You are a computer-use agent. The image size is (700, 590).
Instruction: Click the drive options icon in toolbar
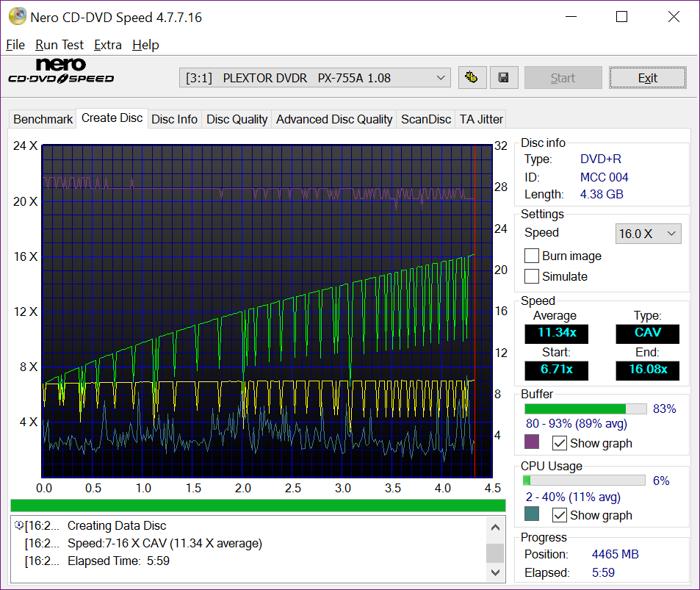tap(472, 78)
